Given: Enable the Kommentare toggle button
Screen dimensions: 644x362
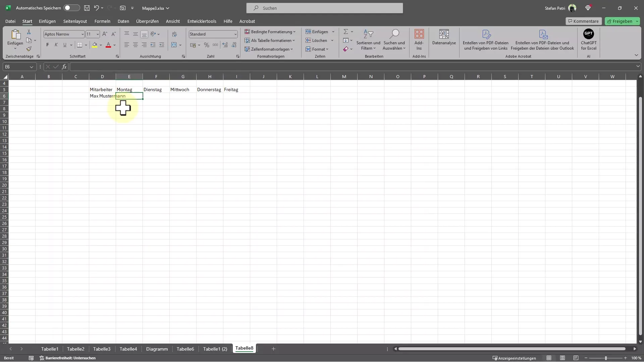Looking at the screenshot, I should (x=583, y=21).
